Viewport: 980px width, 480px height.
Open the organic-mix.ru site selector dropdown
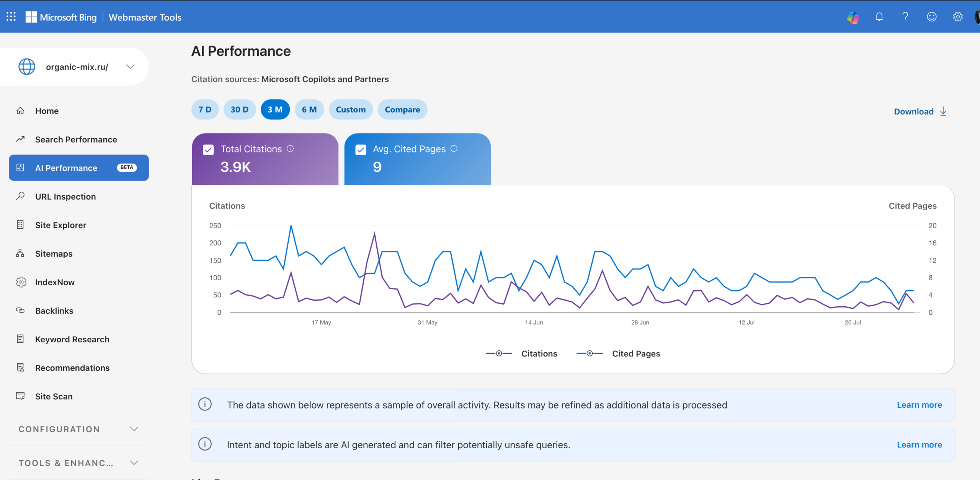pyautogui.click(x=74, y=67)
